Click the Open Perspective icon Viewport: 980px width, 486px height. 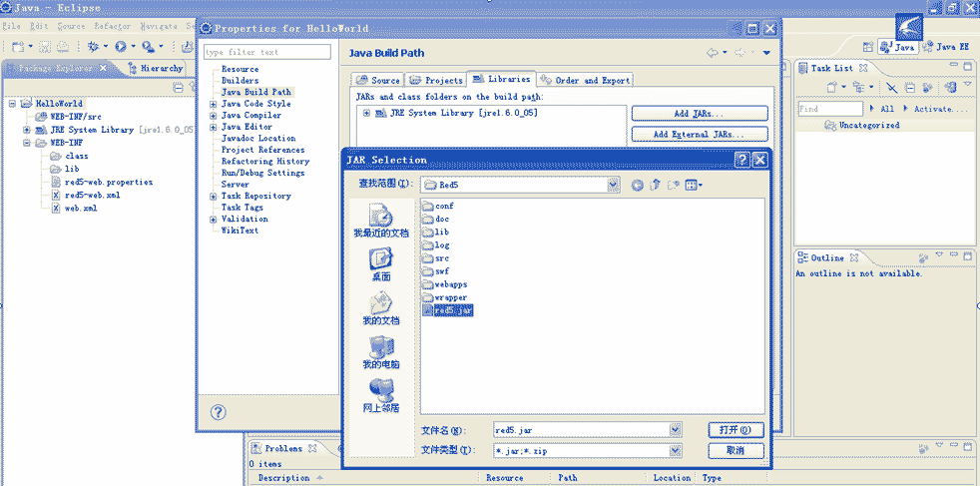[868, 47]
